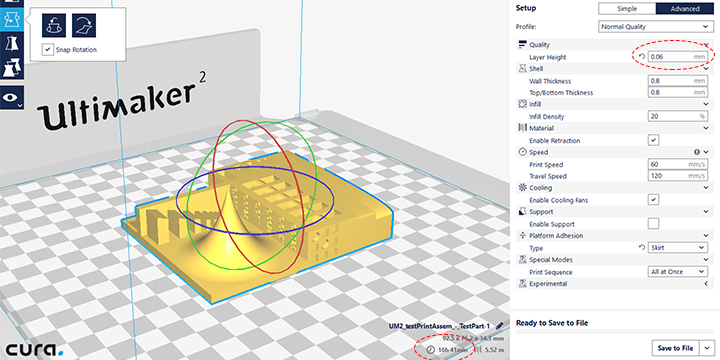This screenshot has width=720, height=360.
Task: Switch to the Simple setup tab
Action: (627, 9)
